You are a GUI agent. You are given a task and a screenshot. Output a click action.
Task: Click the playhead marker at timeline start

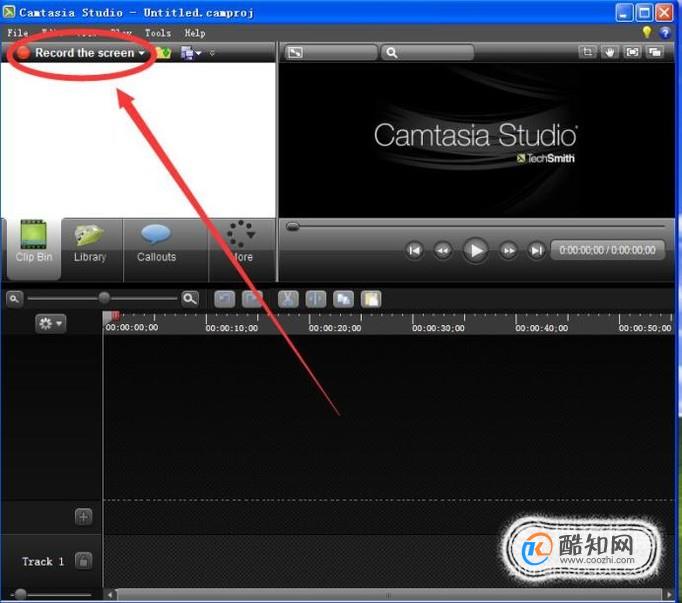tap(115, 315)
